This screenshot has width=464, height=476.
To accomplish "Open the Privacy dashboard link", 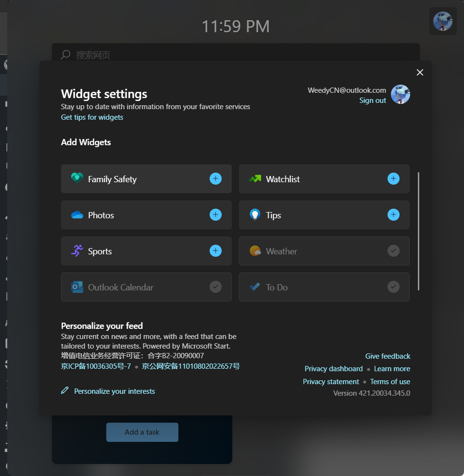I will click(x=333, y=368).
